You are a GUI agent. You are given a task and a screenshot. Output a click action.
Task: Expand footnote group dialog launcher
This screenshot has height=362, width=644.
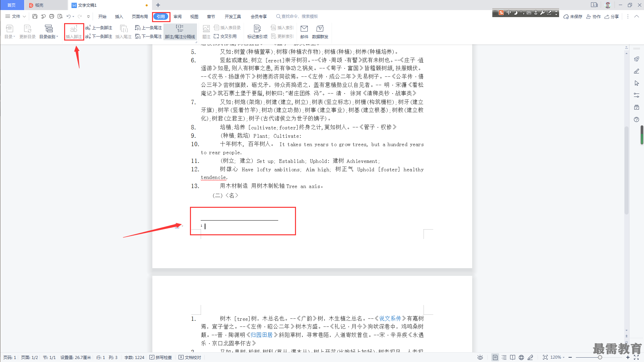pyautogui.click(x=196, y=42)
